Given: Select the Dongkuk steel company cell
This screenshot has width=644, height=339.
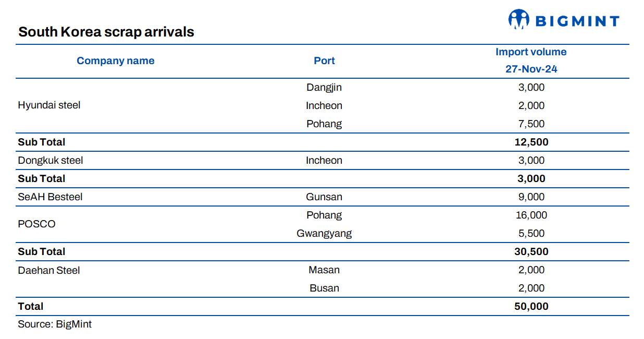Looking at the screenshot, I should pos(51,160).
